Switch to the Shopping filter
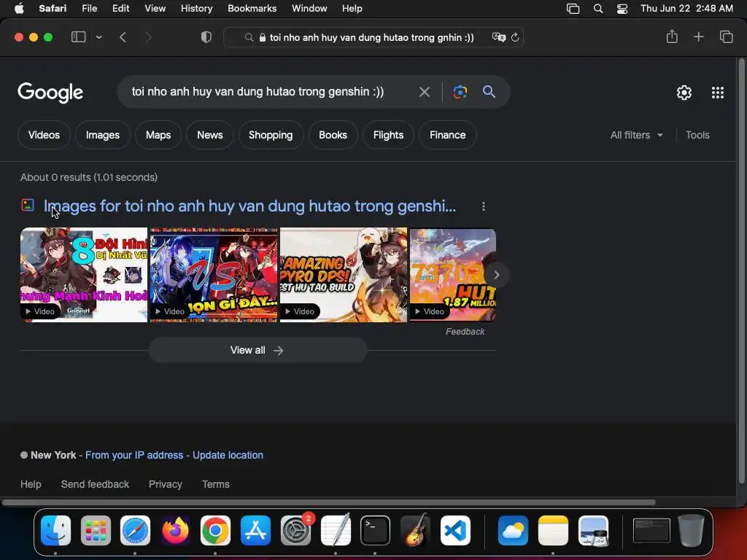Viewport: 747px width, 560px height. (271, 135)
